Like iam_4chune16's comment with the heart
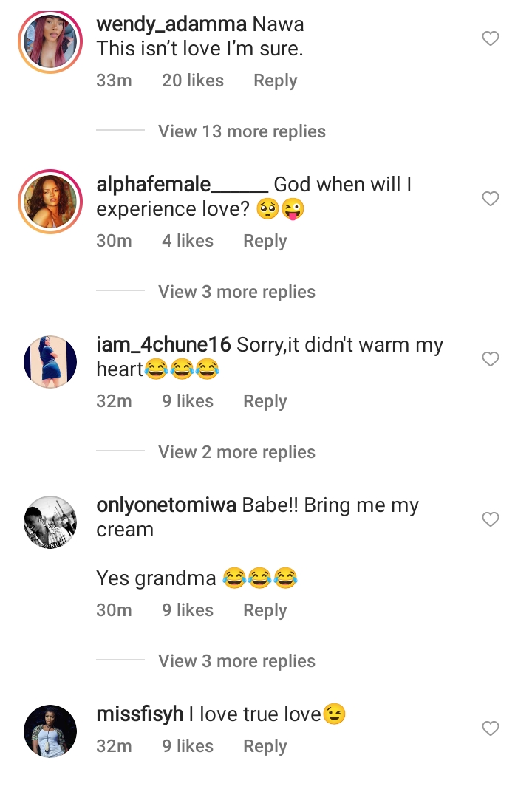Viewport: 532px width, 789px height. click(491, 359)
